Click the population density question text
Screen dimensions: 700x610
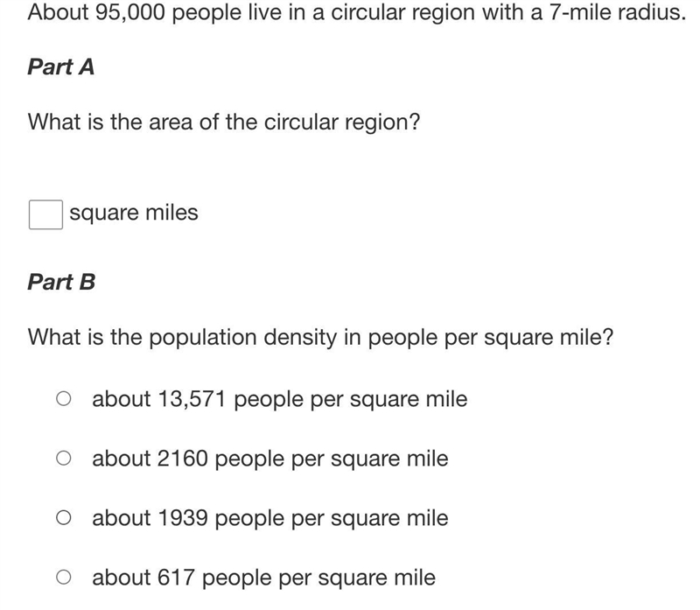click(320, 337)
